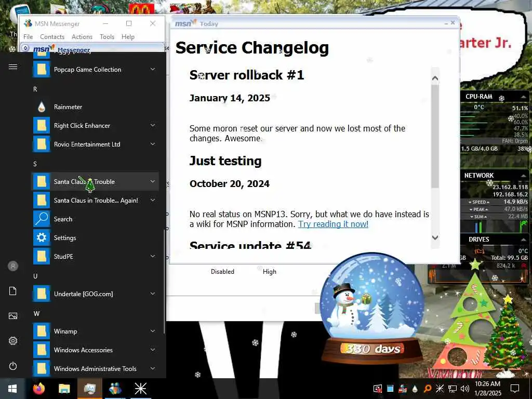Expand Windows Administrative Tools folder
The width and height of the screenshot is (532, 399).
click(153, 368)
